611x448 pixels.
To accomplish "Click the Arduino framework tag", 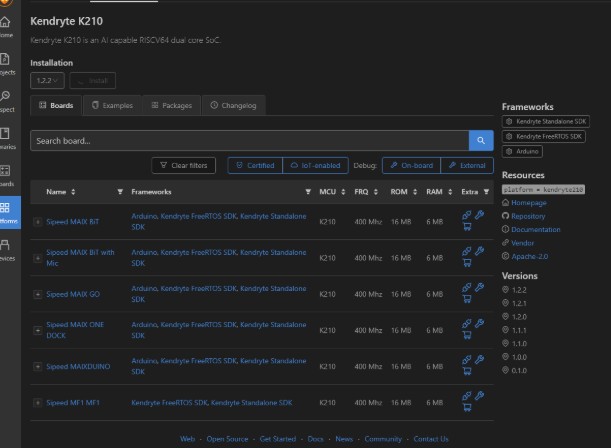I will point(522,151).
